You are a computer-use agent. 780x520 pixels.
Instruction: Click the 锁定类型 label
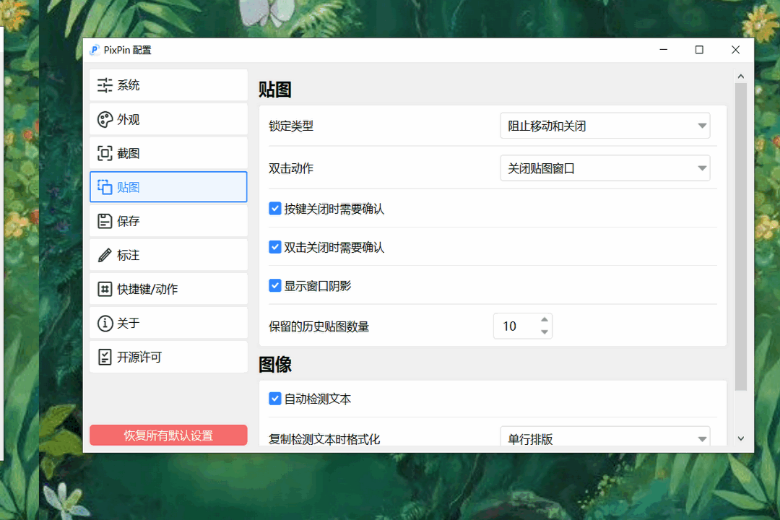[x=291, y=126]
